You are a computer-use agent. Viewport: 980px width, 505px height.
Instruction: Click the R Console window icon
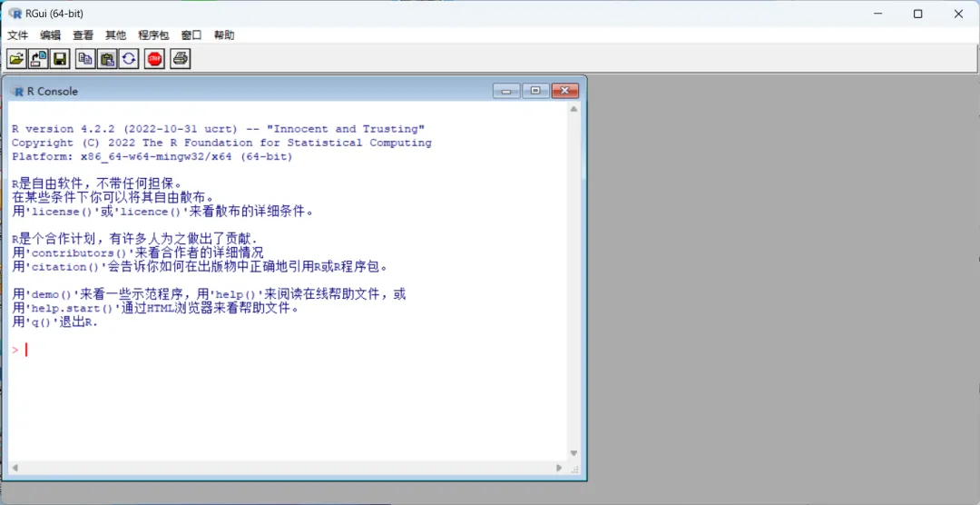(16, 91)
